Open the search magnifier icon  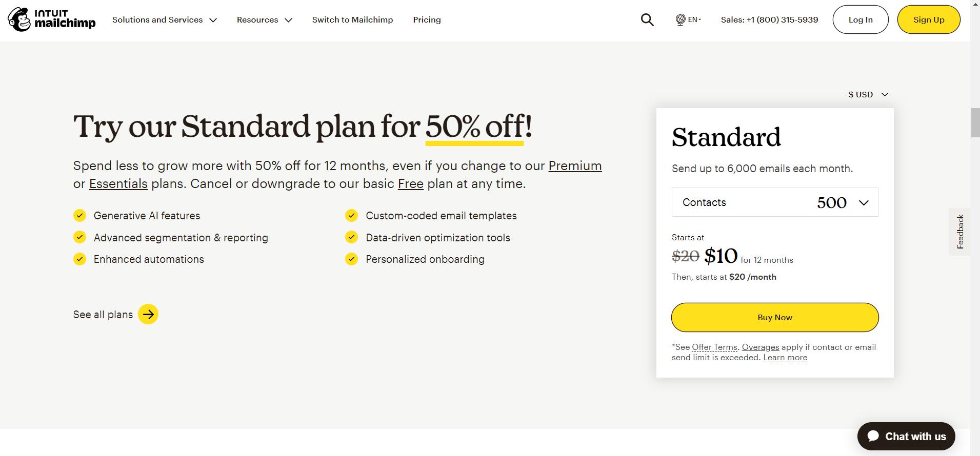pyautogui.click(x=647, y=19)
